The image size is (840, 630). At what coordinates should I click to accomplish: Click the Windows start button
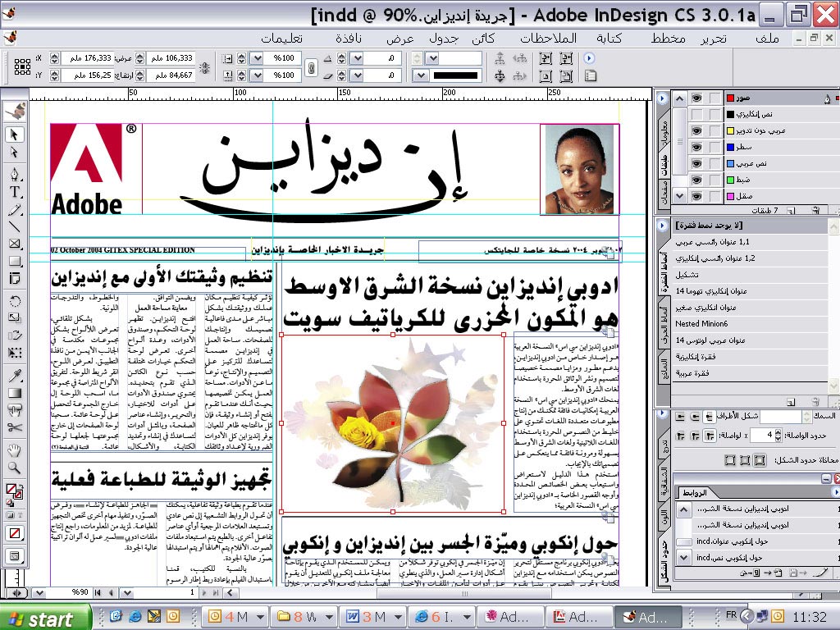(x=45, y=617)
